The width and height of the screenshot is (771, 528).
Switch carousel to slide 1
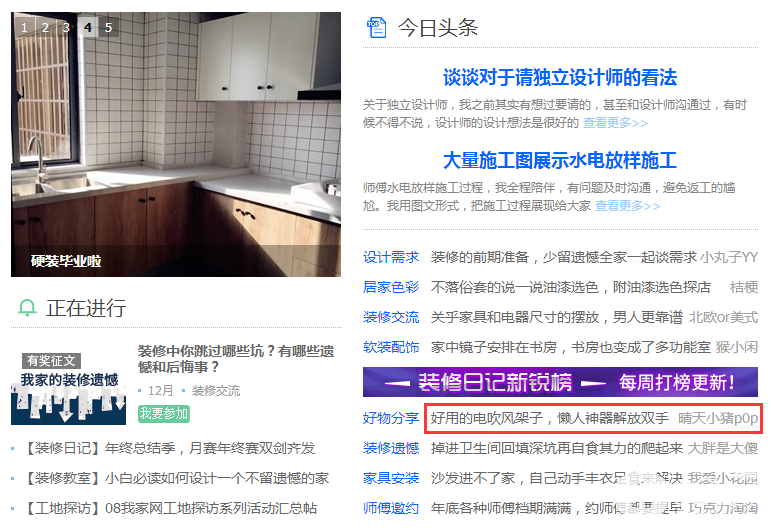(25, 28)
